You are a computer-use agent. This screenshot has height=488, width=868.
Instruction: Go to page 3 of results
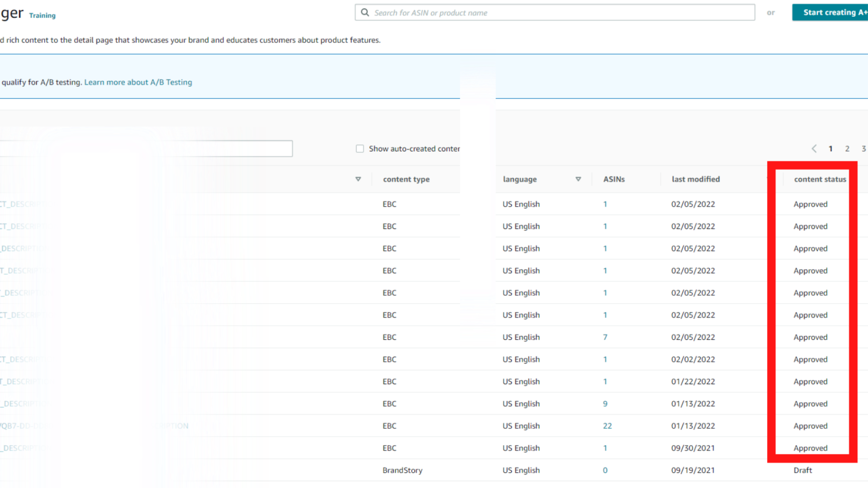863,149
